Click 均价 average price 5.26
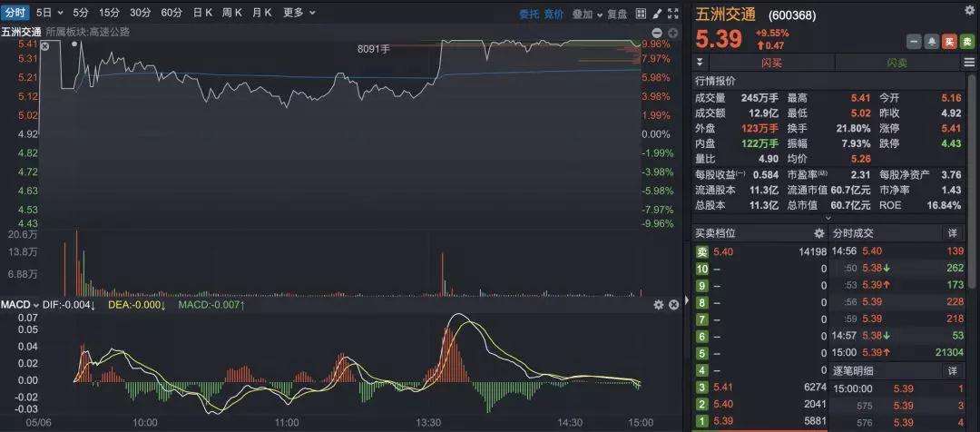The height and width of the screenshot is (432, 980). coord(860,159)
